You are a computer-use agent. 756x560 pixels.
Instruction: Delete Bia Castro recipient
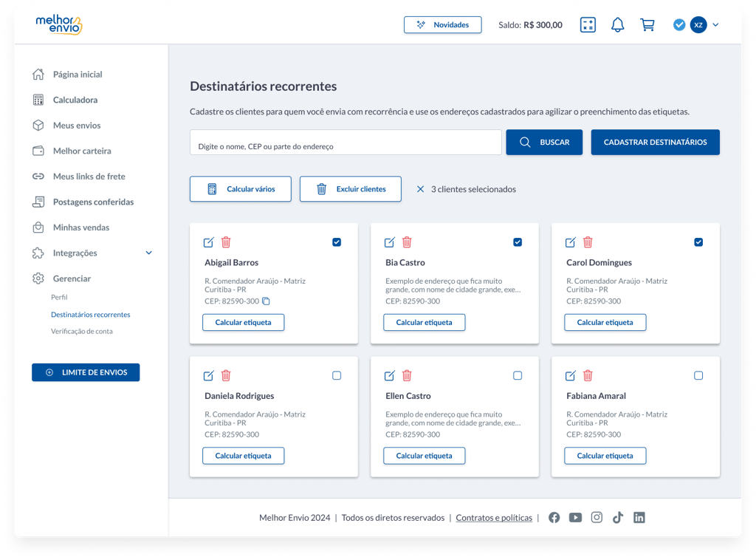[407, 242]
